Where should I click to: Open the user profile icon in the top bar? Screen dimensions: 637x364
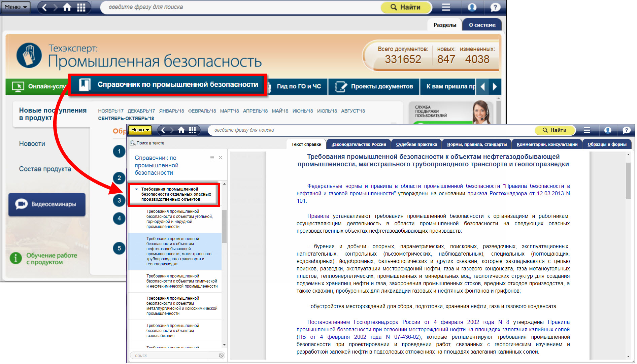(x=472, y=7)
